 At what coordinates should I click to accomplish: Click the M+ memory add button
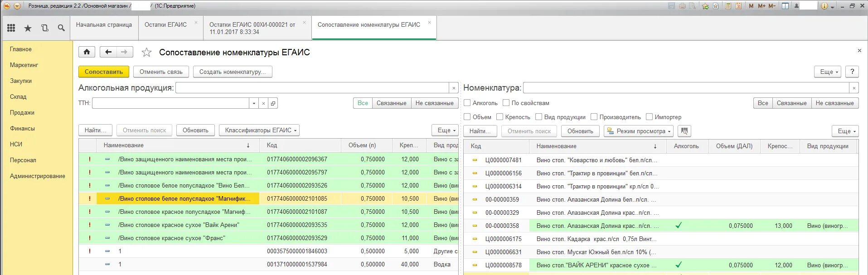click(761, 6)
